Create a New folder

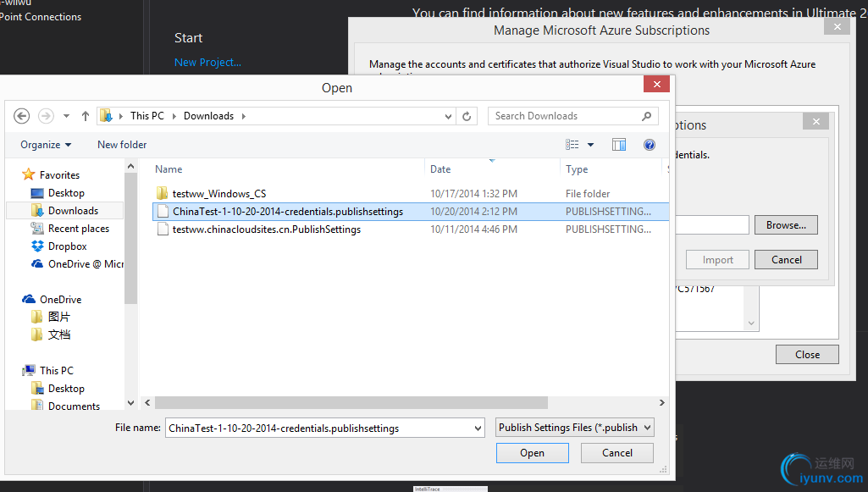coord(122,145)
